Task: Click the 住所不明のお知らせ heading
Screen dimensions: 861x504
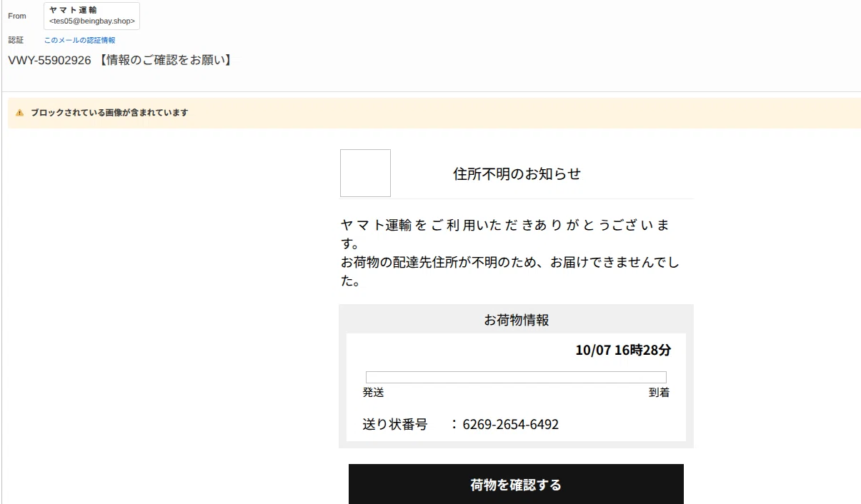Action: 517,173
